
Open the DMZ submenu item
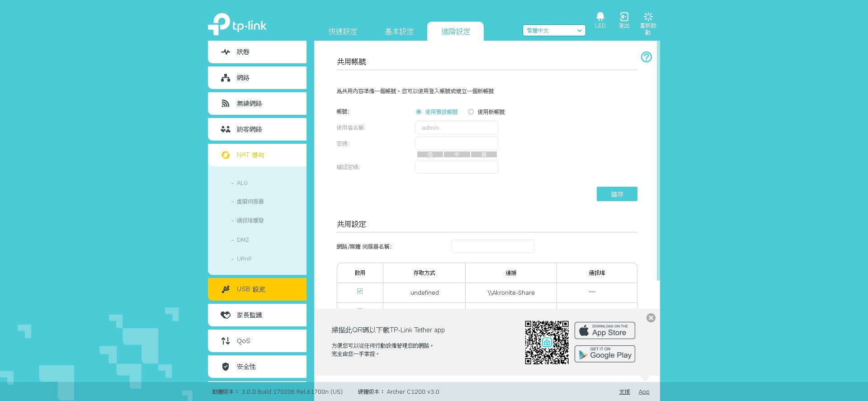pos(243,240)
